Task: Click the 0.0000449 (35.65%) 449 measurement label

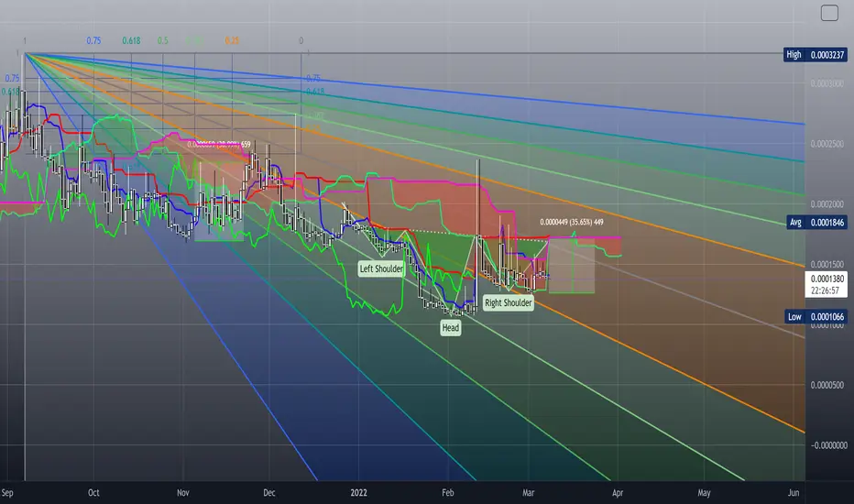Action: (x=572, y=222)
